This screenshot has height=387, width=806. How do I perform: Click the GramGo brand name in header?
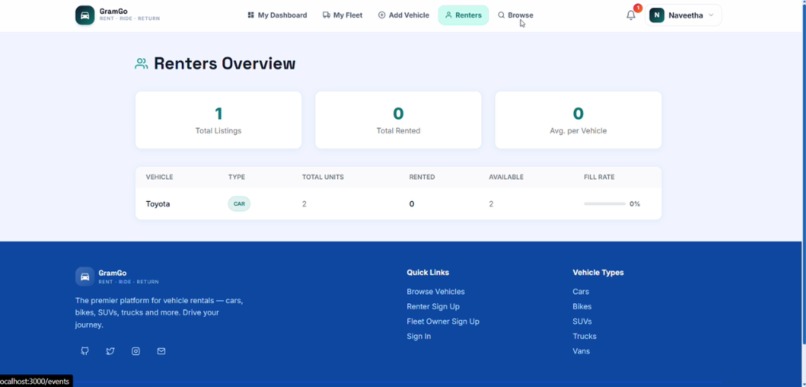point(114,11)
